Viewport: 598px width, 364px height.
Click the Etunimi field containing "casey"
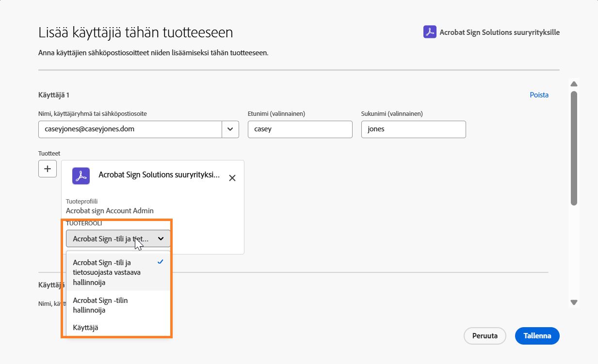tap(300, 129)
